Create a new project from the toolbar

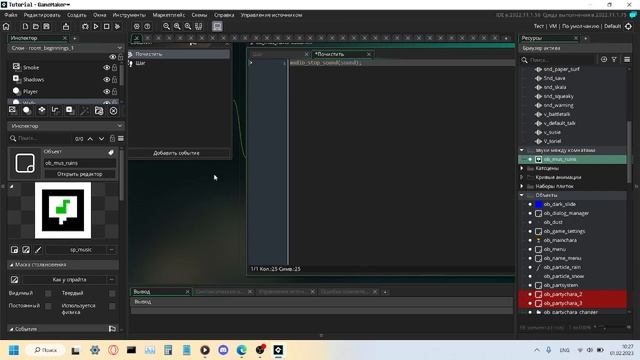(25, 27)
